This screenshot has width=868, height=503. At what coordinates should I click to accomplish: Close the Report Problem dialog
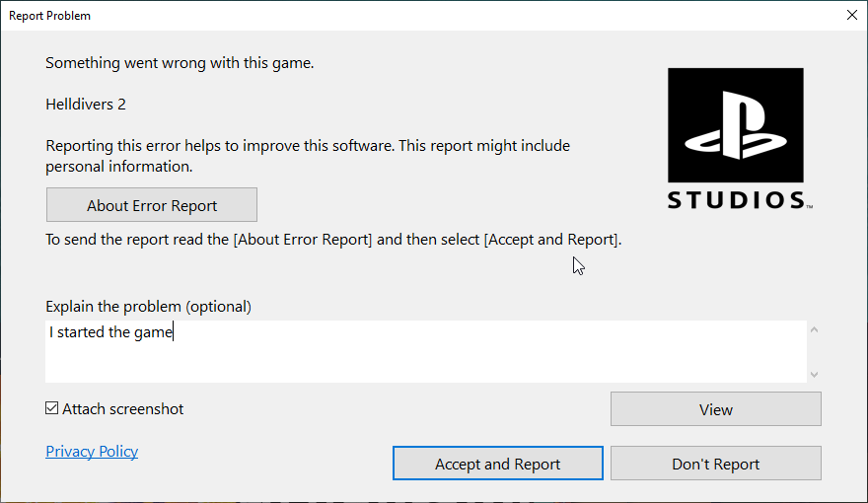coord(852,15)
